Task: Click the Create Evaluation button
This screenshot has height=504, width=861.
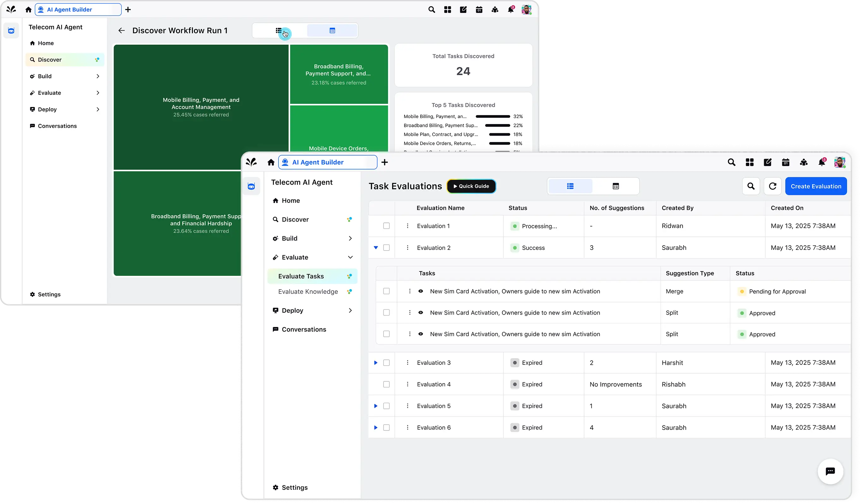Action: pos(816,186)
